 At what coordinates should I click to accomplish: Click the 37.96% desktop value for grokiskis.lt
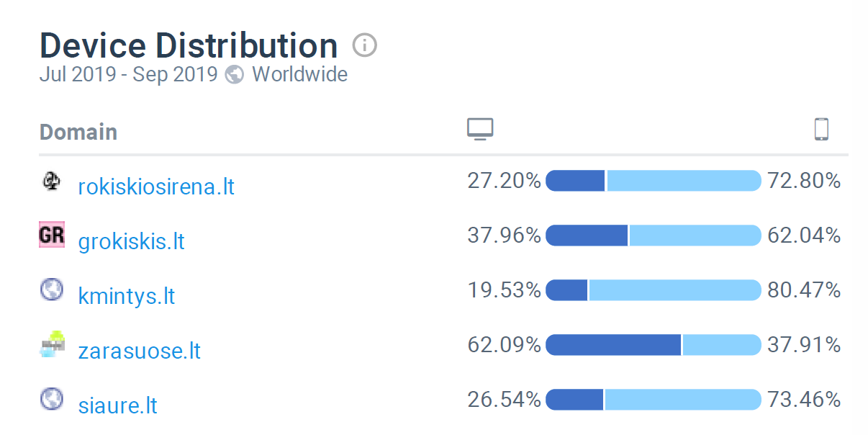[504, 236]
